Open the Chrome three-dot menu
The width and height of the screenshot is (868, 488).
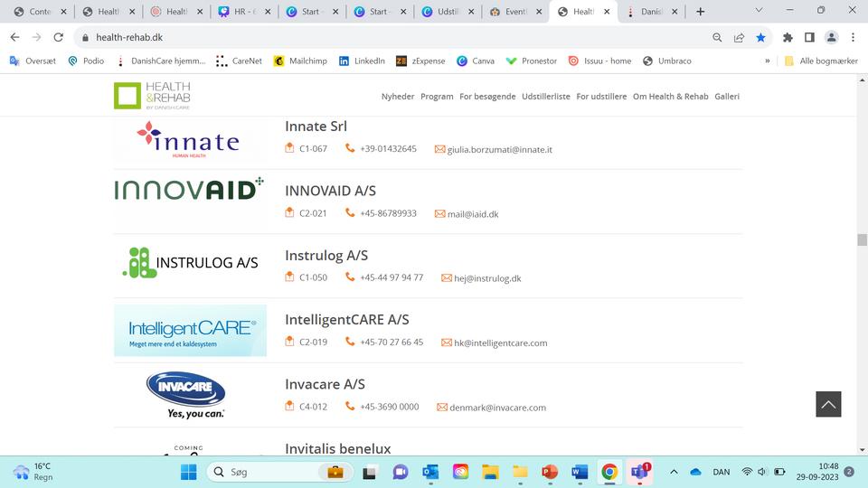(x=853, y=37)
